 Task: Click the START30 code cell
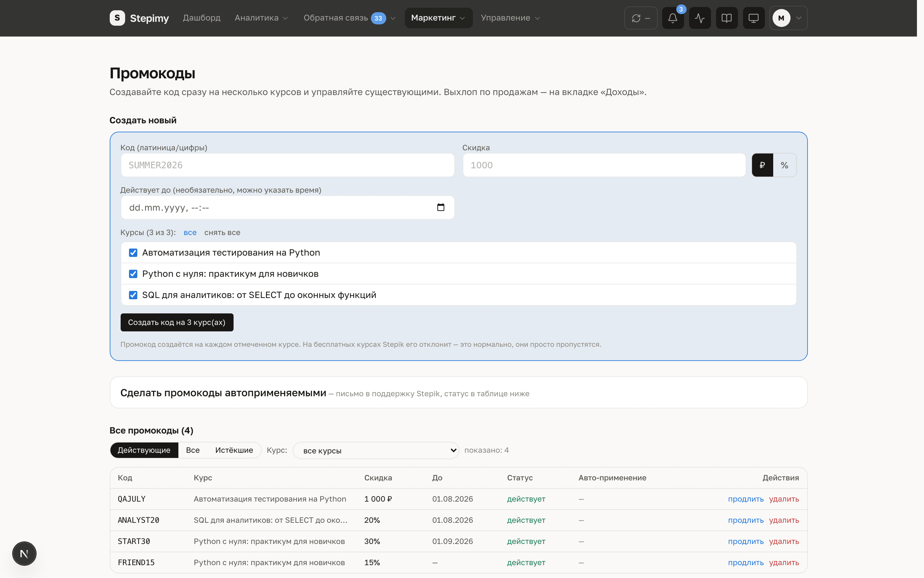(x=134, y=541)
